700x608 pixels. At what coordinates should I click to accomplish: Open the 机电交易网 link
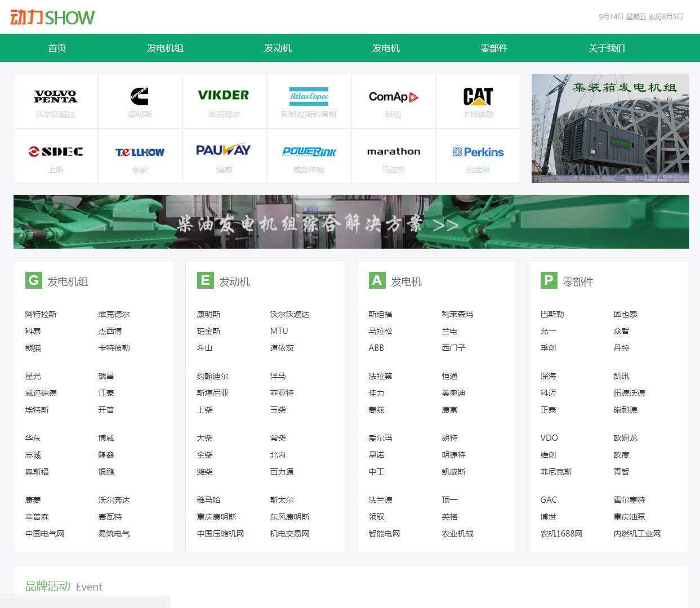290,534
